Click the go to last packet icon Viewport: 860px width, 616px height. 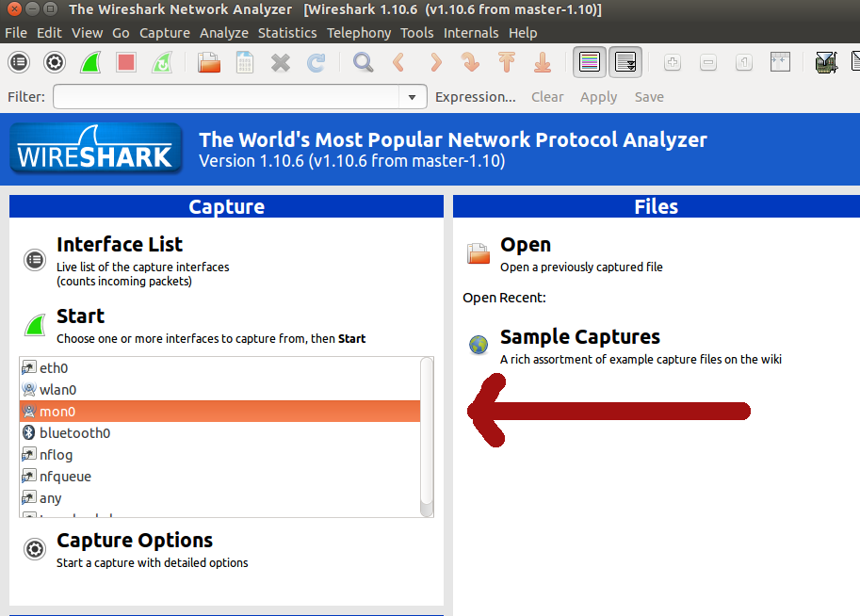(x=542, y=63)
